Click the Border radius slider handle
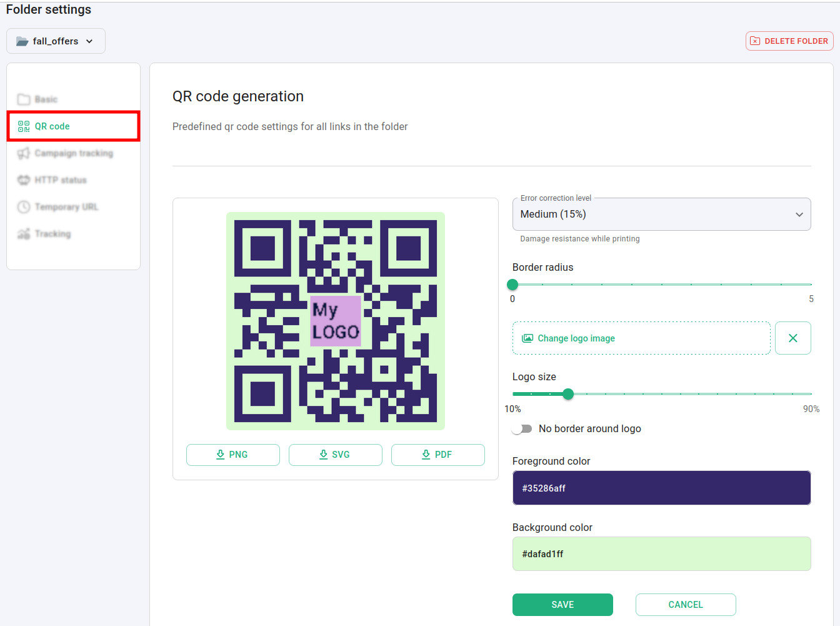Screen dimensions: 840x626 pos(512,285)
